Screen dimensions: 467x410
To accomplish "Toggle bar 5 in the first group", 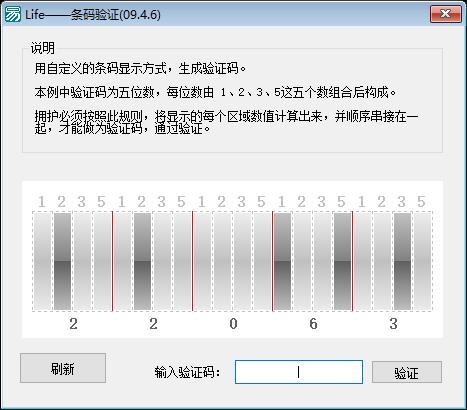I will (x=102, y=262).
